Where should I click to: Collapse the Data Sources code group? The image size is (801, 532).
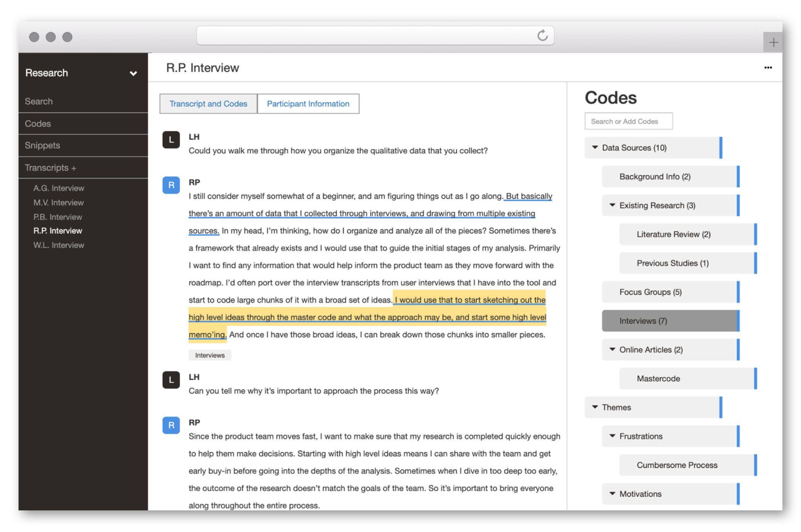tap(595, 148)
